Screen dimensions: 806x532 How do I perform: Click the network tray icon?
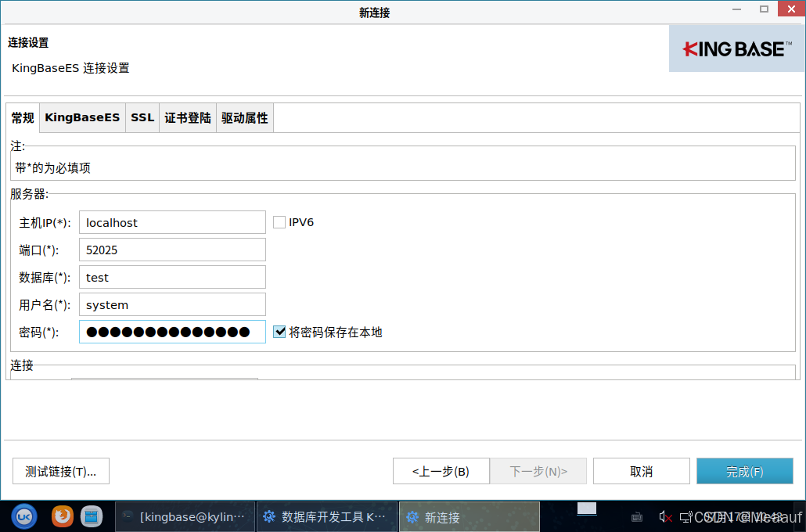tap(685, 516)
